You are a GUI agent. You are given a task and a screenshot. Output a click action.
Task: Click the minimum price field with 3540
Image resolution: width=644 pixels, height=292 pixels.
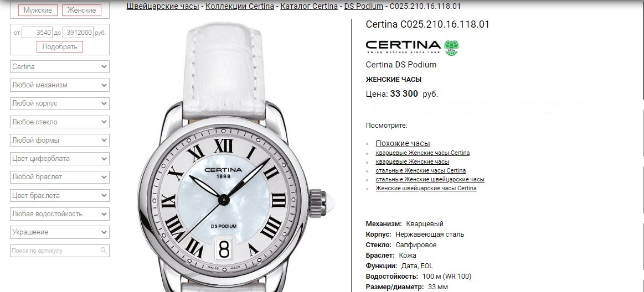(37, 33)
